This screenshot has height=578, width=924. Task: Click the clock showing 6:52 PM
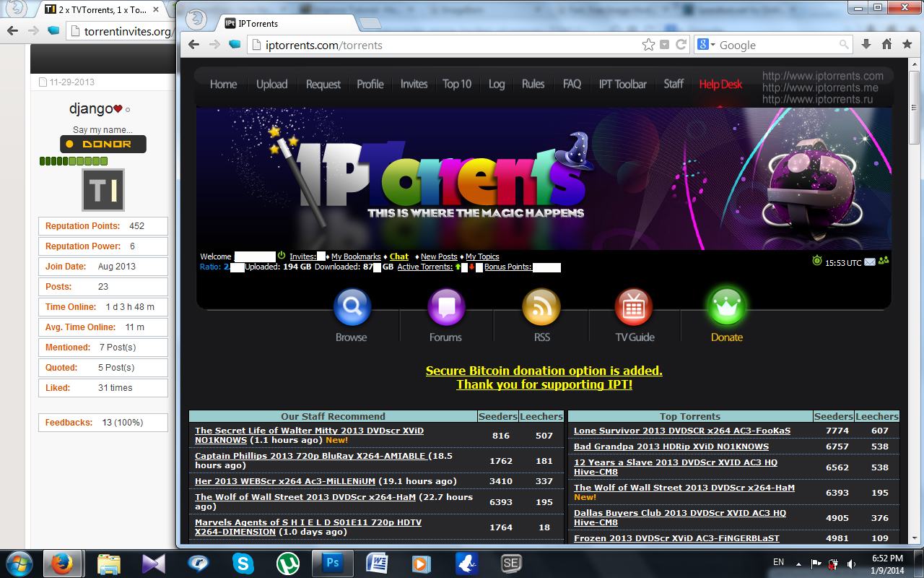pos(886,558)
